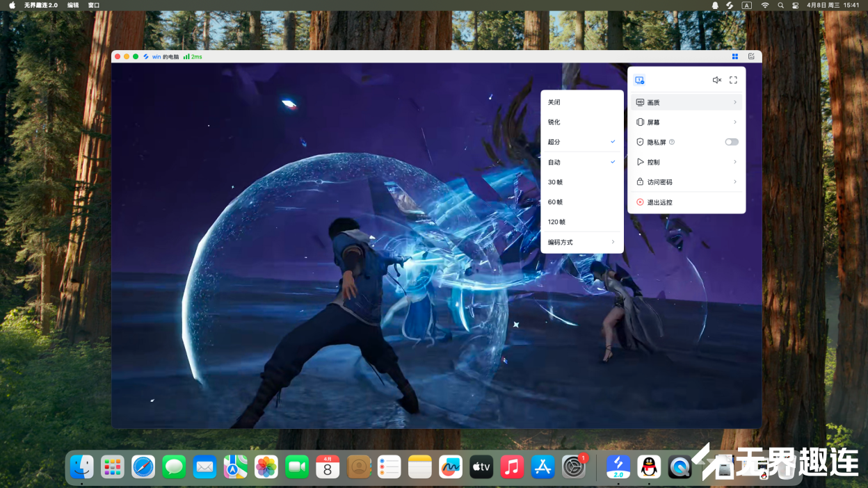
Task: Click the blue monitor icon in panel header
Action: [639, 80]
